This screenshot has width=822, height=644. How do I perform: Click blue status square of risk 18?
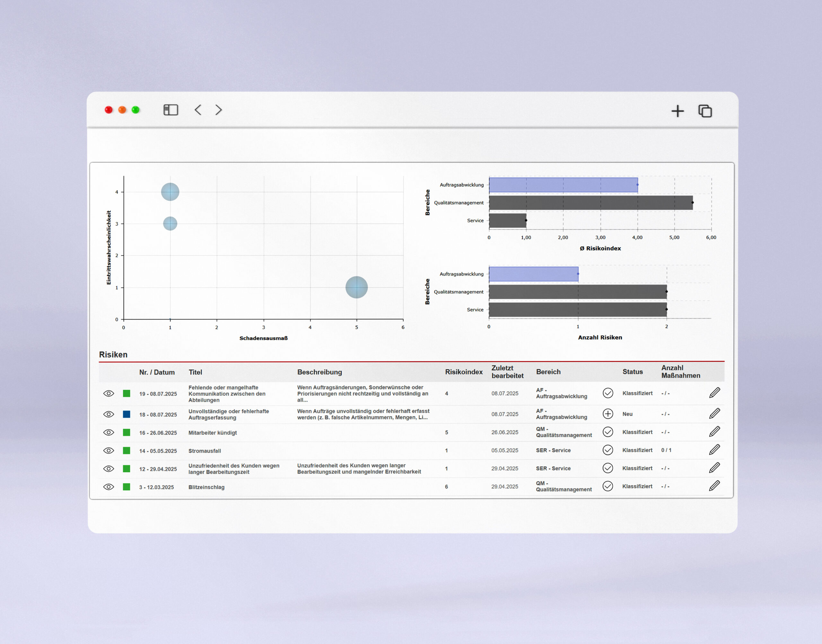(127, 414)
